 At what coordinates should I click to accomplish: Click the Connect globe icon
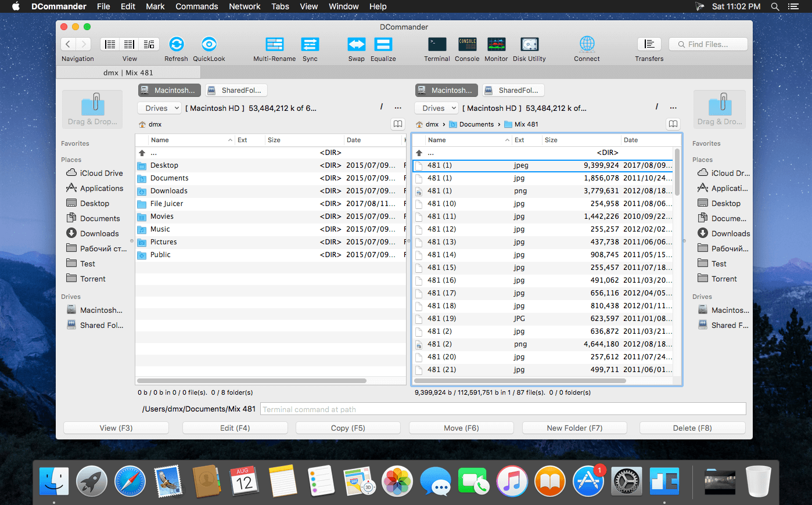[x=587, y=44]
